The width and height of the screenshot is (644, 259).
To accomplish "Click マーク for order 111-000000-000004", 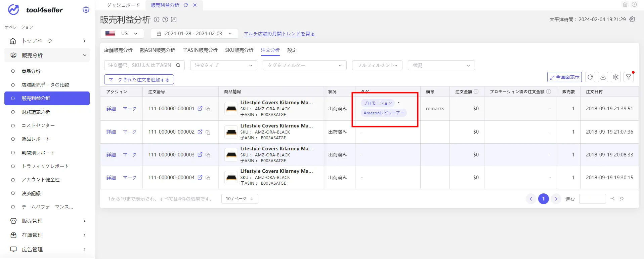I will click(x=130, y=178).
